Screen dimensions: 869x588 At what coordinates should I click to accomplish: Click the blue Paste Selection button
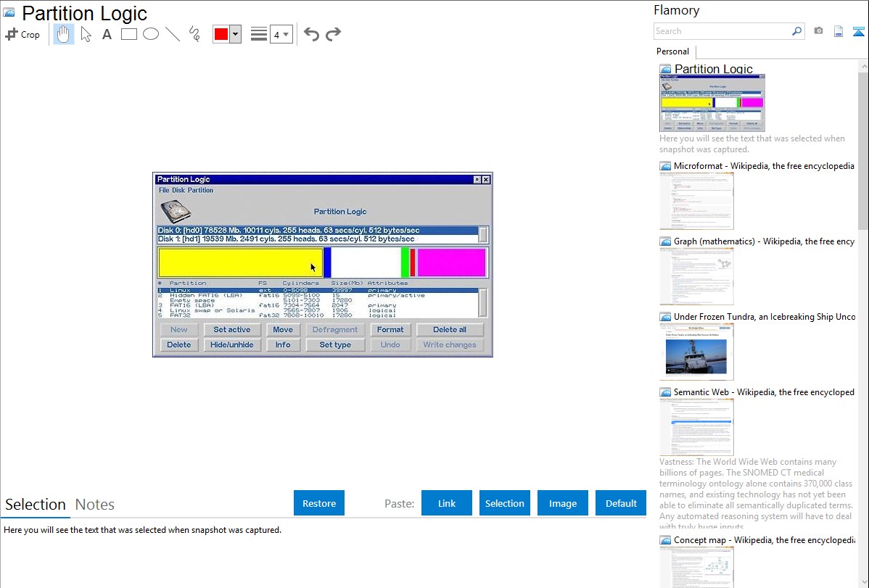[504, 503]
